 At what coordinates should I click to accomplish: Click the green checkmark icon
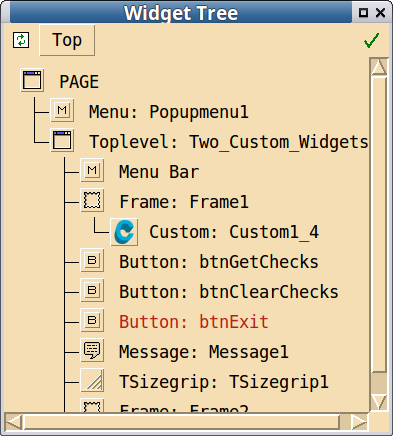click(x=371, y=41)
